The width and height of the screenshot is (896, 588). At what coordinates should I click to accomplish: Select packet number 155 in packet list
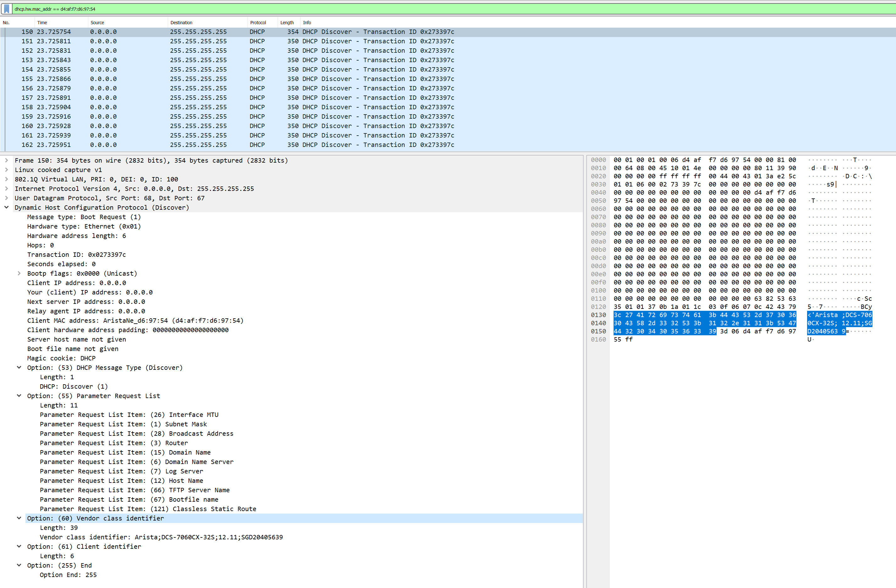150,78
